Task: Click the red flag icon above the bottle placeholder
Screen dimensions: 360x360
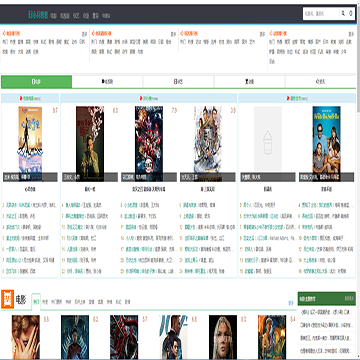Action: pyautogui.click(x=288, y=98)
